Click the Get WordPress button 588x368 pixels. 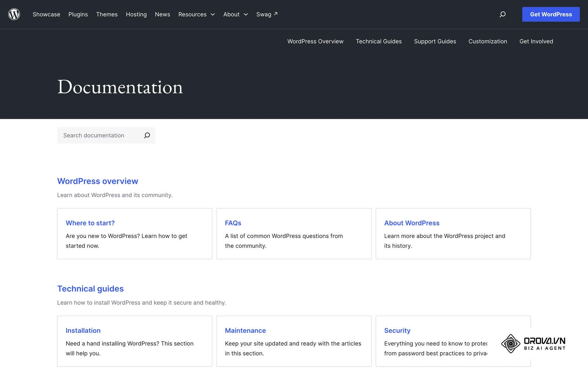(x=551, y=14)
